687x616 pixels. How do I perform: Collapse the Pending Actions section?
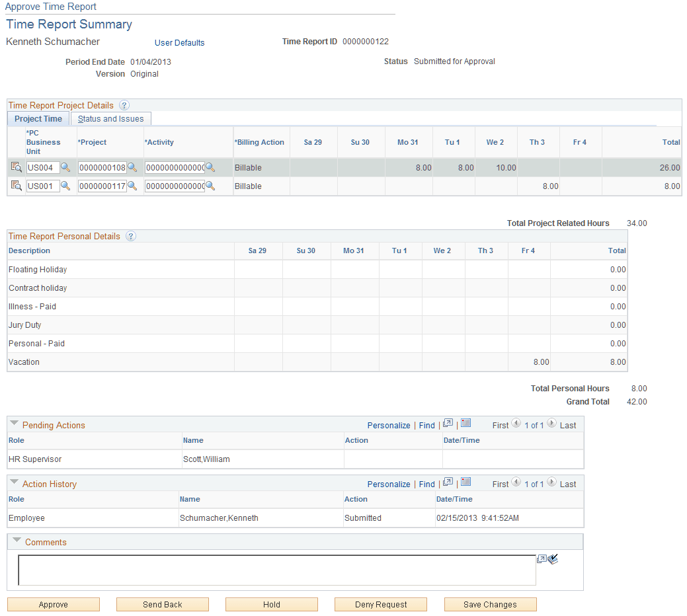[15, 424]
